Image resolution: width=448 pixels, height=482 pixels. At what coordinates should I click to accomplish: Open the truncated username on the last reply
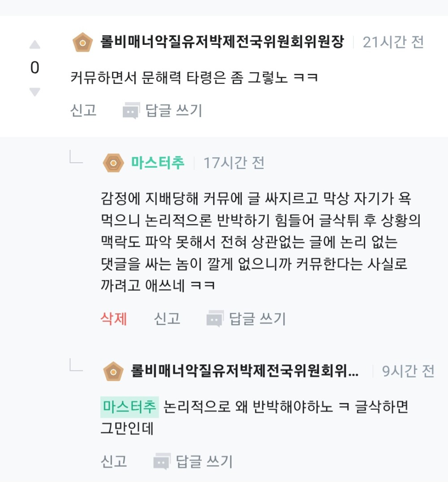245,371
